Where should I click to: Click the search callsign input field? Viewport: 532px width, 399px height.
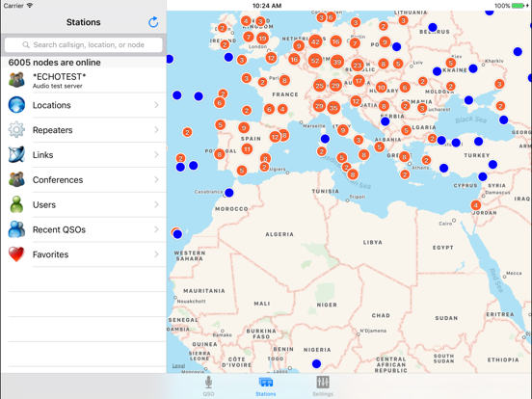pyautogui.click(x=84, y=44)
